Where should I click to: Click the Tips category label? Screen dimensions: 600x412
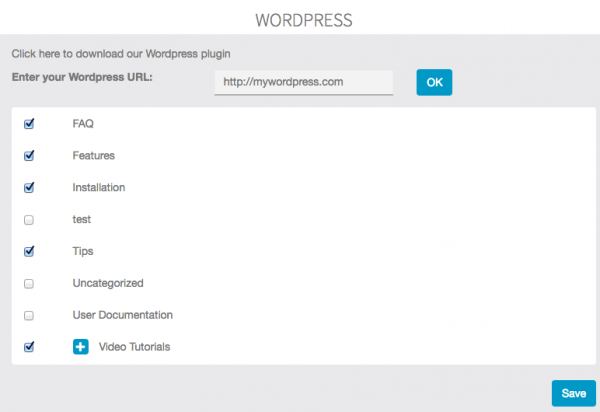[x=83, y=251]
